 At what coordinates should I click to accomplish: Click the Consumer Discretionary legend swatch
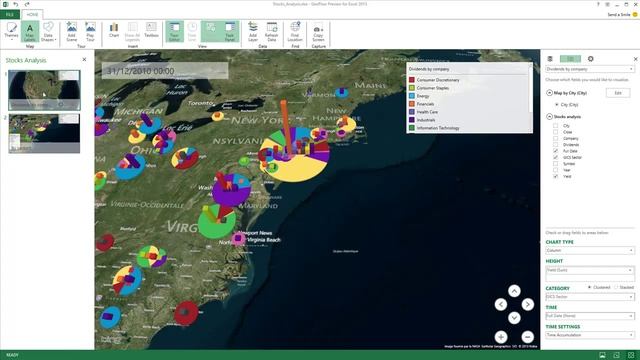[412, 80]
